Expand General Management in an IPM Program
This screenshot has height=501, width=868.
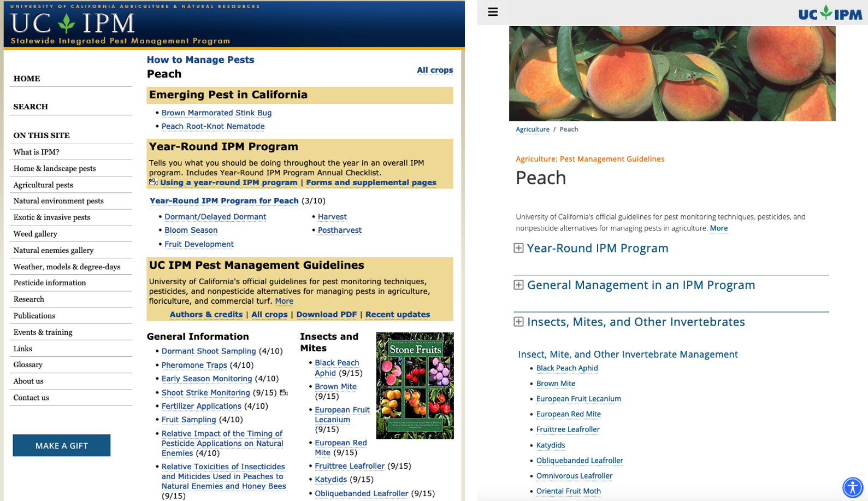(x=518, y=285)
